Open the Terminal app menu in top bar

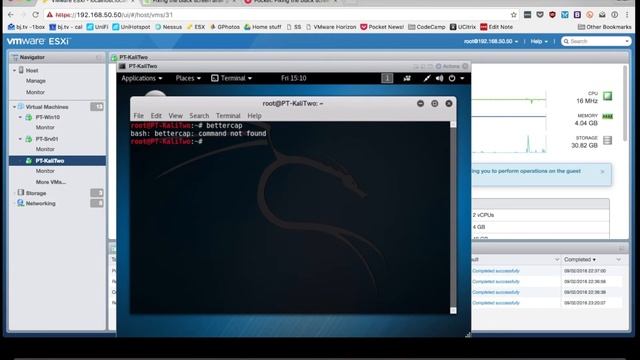(231, 78)
